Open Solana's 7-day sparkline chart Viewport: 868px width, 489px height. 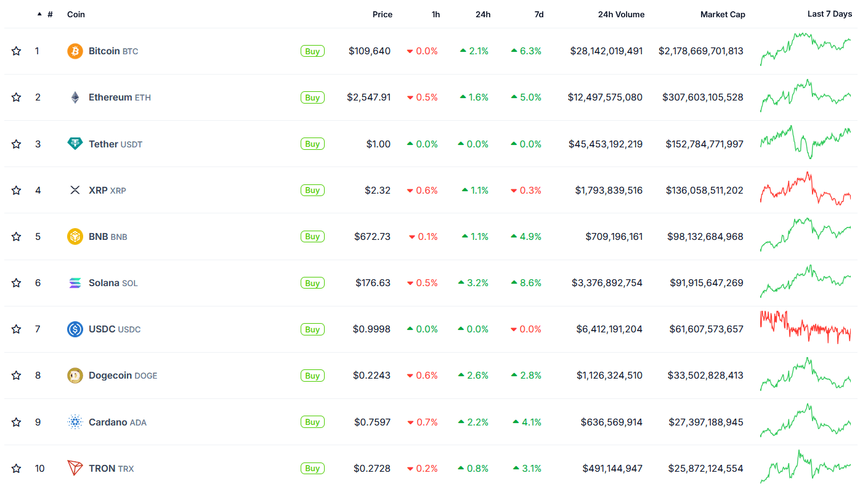click(806, 281)
